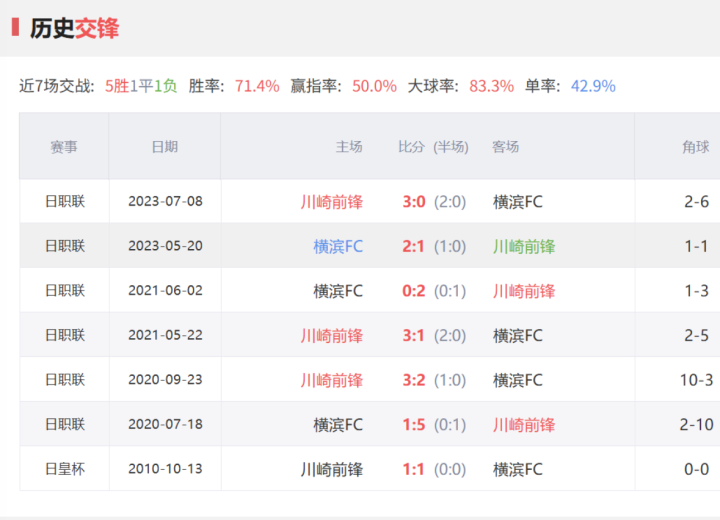
Task: Click the 日职联 cell in 2020-07-18 row
Action: 65,424
